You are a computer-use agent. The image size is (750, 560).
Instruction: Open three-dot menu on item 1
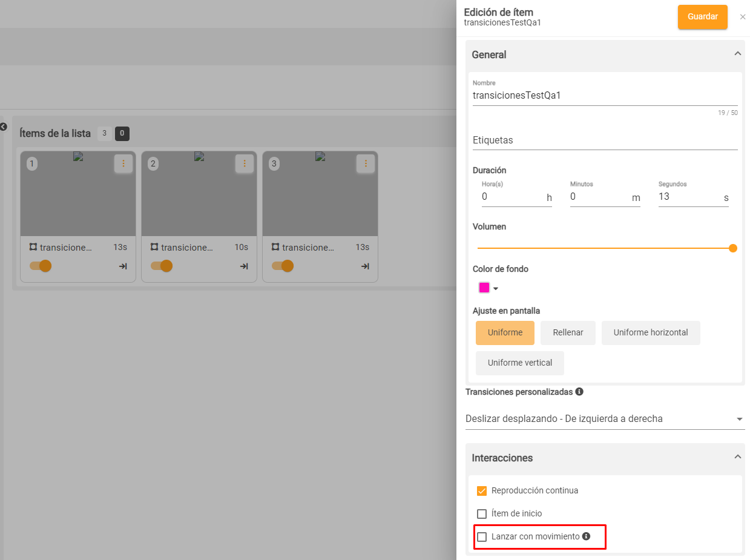click(123, 163)
